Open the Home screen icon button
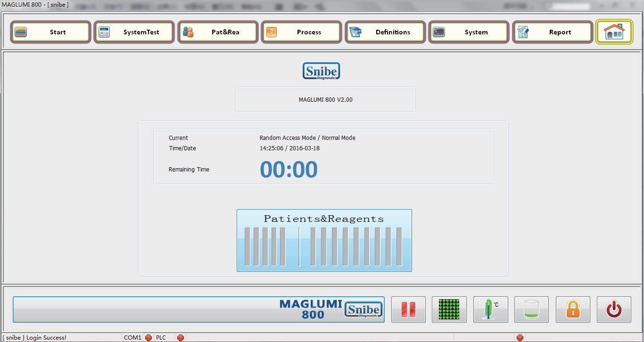The width and height of the screenshot is (644, 342). coord(614,32)
